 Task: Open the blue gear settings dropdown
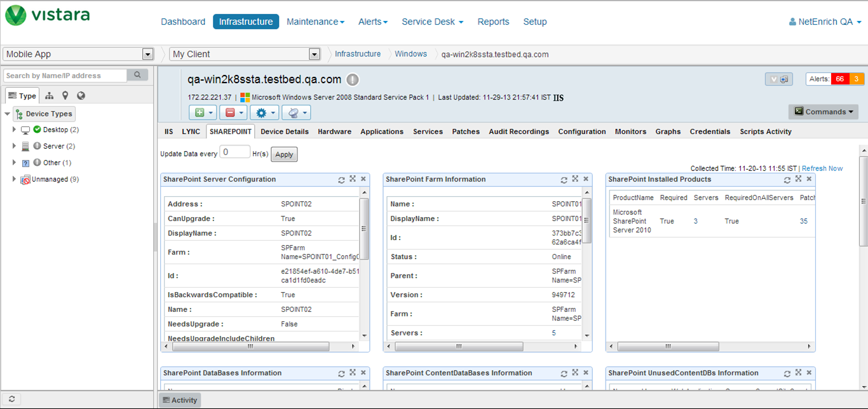pos(264,112)
